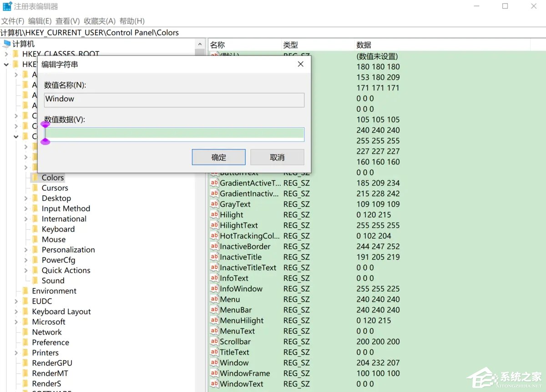Expand the Input Method key

click(x=26, y=209)
